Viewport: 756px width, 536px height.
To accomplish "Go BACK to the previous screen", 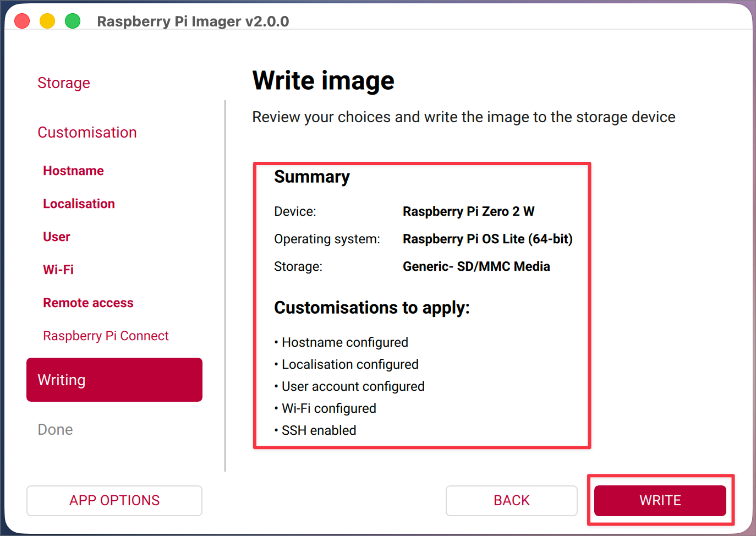I will point(511,500).
